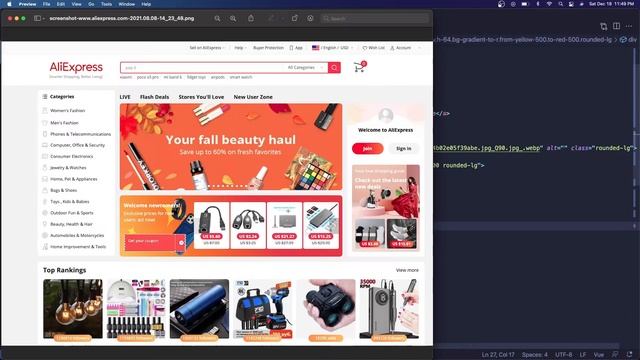Viewport: 640px width, 360px height.
Task: Click the red Join button
Action: coord(367,149)
